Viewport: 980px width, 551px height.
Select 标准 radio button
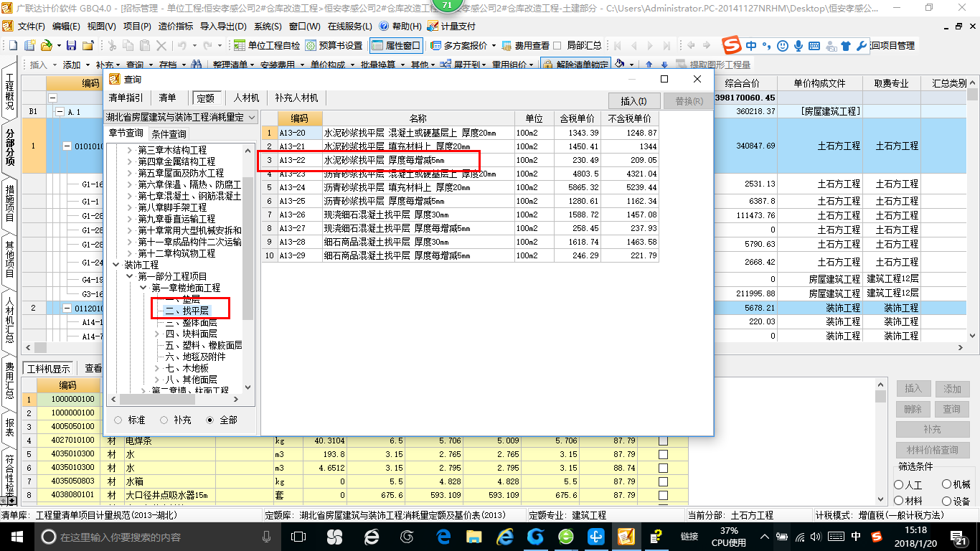click(x=118, y=420)
